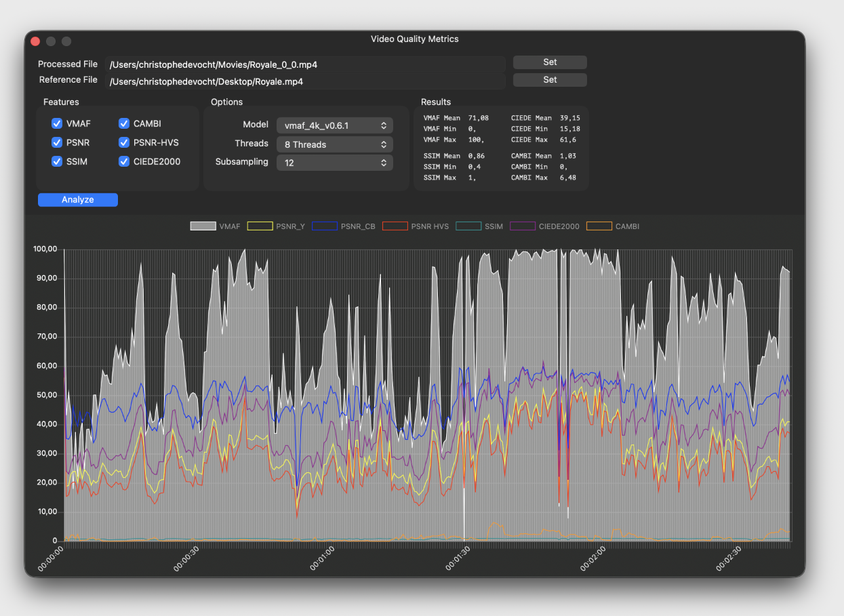This screenshot has height=616, width=844.
Task: Click the 00:01:00 time axis label
Action: coord(323,558)
